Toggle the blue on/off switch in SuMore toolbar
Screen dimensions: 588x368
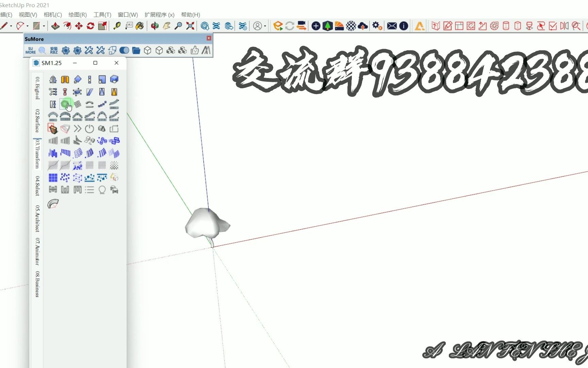(x=125, y=50)
